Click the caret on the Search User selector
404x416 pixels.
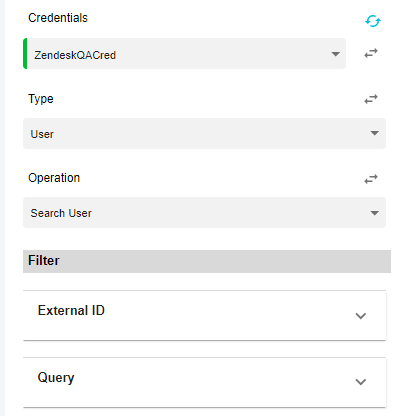point(374,213)
